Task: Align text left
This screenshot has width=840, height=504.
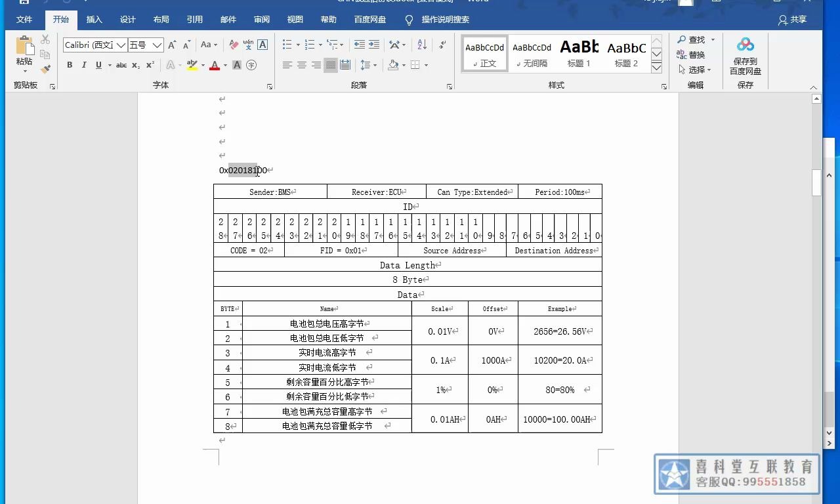Action: tap(287, 65)
